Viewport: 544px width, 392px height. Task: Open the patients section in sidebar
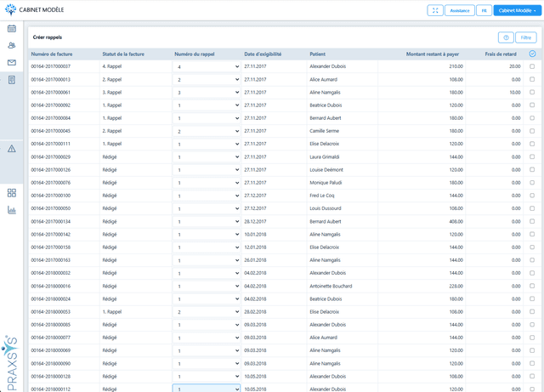[12, 45]
